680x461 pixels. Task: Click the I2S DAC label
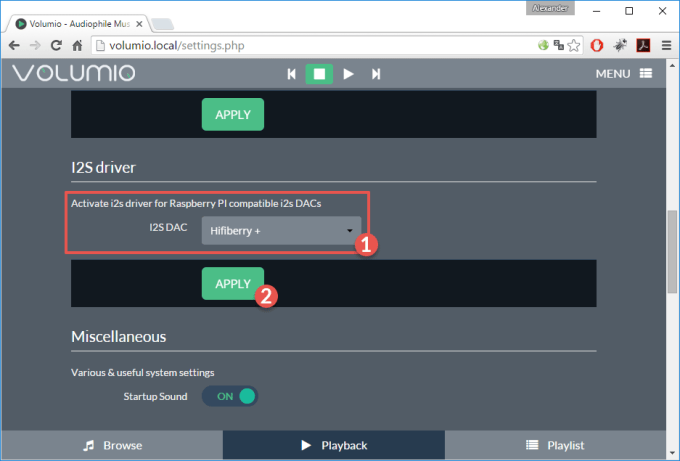coord(168,227)
